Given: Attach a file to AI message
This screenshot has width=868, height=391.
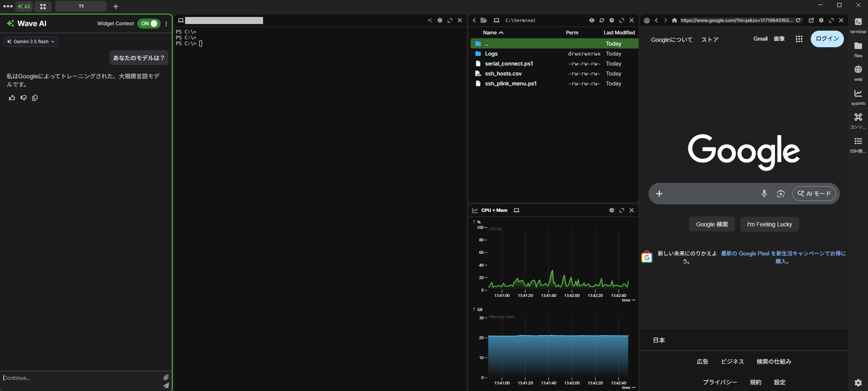Looking at the screenshot, I should pyautogui.click(x=166, y=377).
